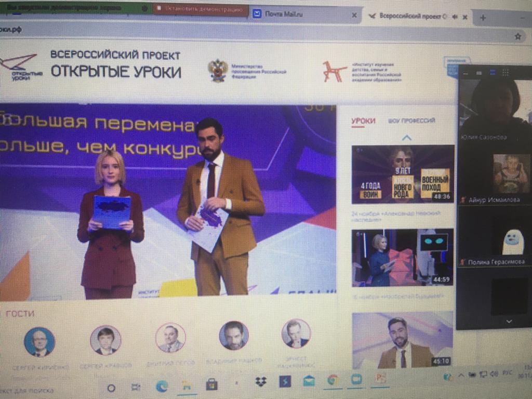
Task: Mute audio on the Всероссийский проект tab
Action: point(455,17)
